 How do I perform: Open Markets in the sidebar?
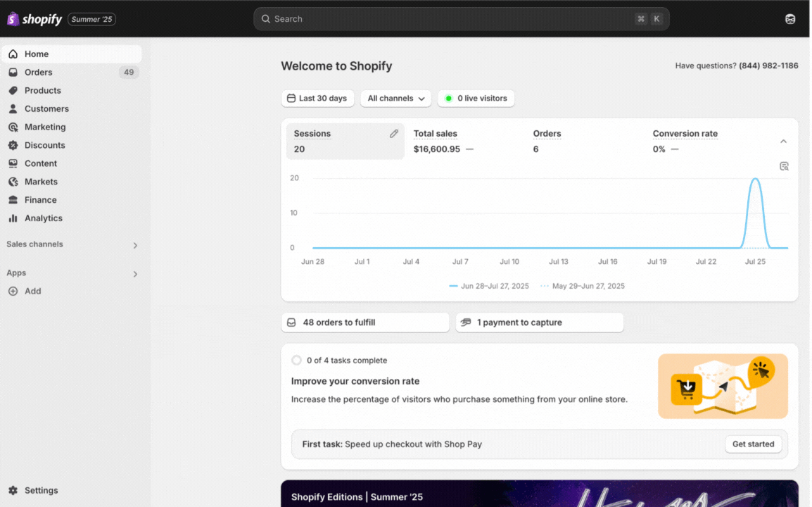coord(72,182)
